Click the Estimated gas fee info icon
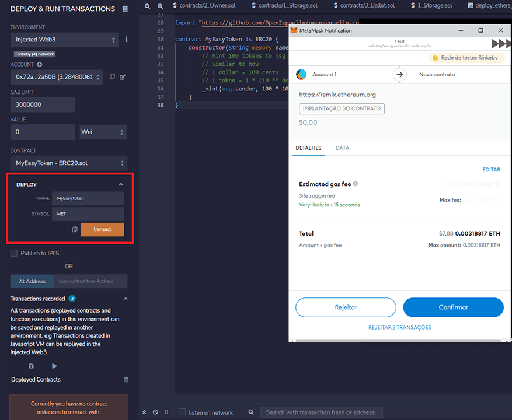Viewport: 512px width, 420px height. coord(356,184)
